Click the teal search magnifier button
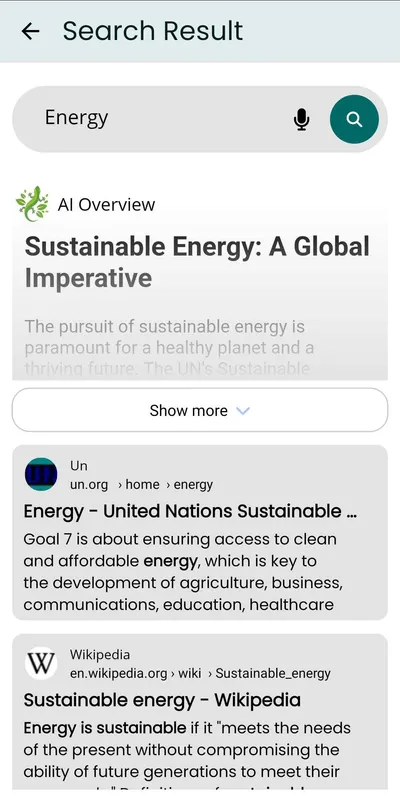Image resolution: width=400 pixels, height=800 pixels. pyautogui.click(x=354, y=119)
